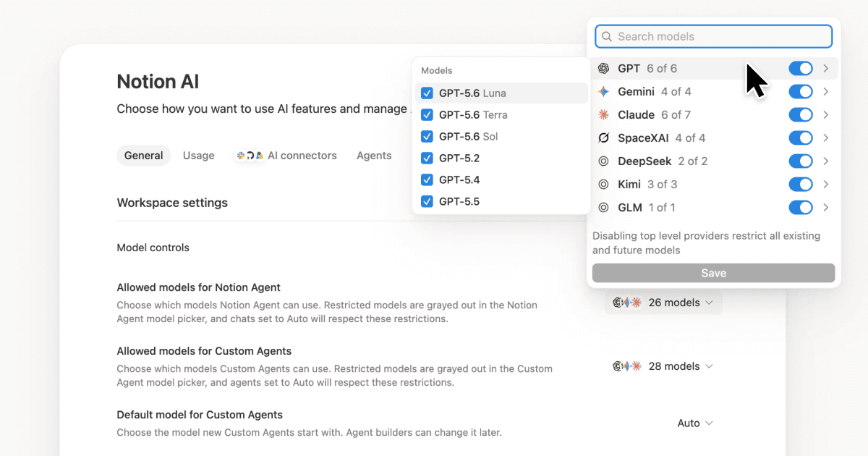This screenshot has width=868, height=456.
Task: Click provider icons beside 28 models
Action: coord(627,366)
